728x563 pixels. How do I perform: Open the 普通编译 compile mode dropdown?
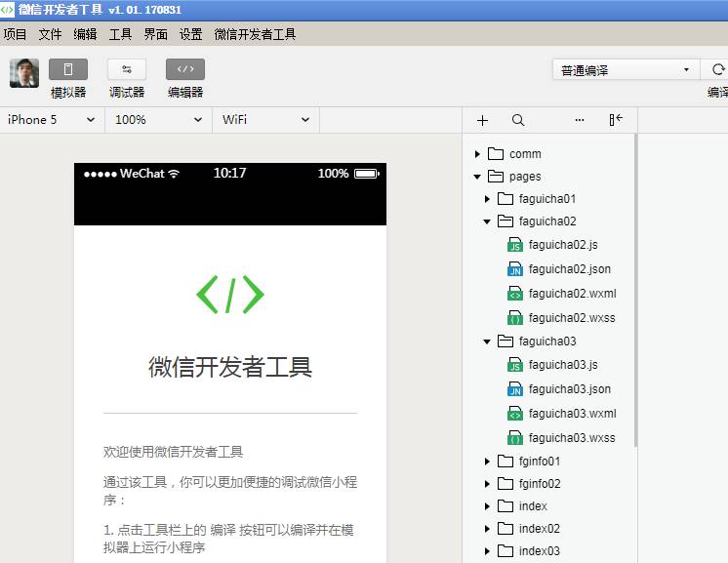click(x=626, y=70)
